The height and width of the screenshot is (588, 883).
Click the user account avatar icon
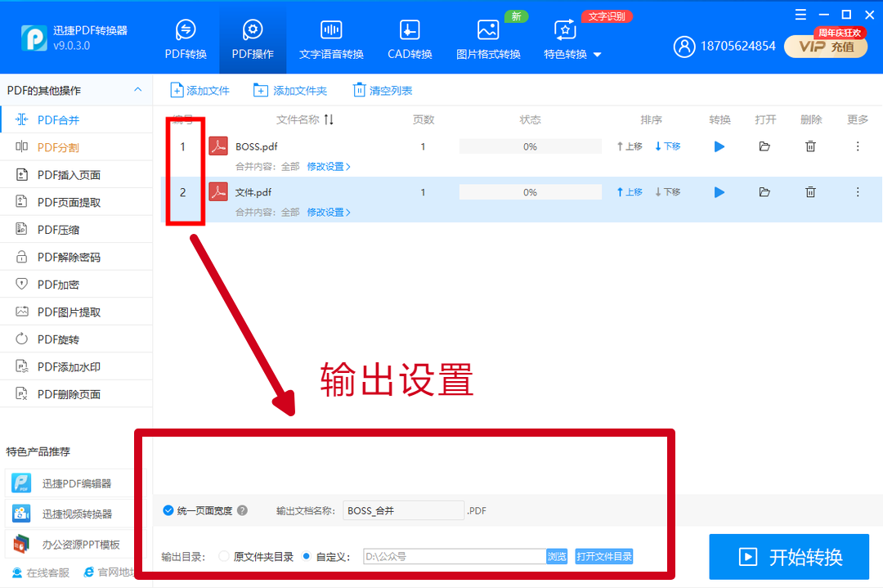coord(684,47)
